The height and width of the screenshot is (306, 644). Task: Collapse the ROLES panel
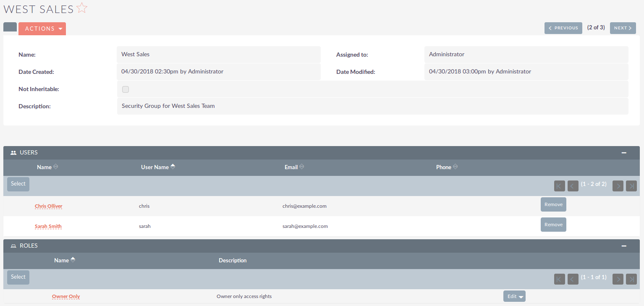[624, 246]
